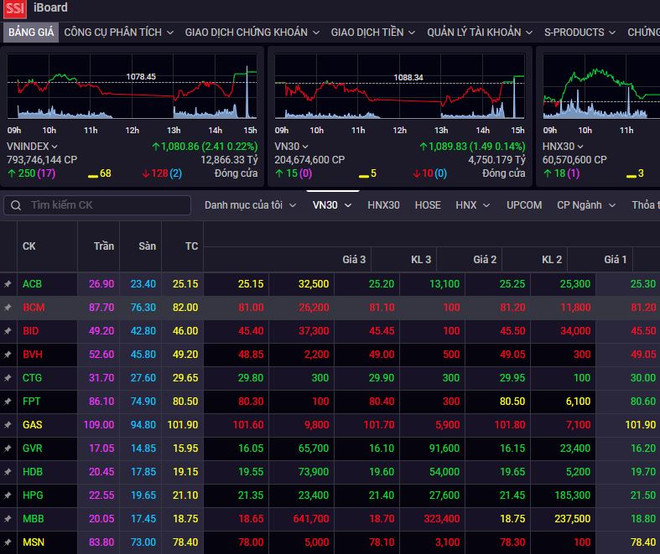Viewport: 660px width, 554px height.
Task: Pin the CTG stock row
Action: (8, 378)
